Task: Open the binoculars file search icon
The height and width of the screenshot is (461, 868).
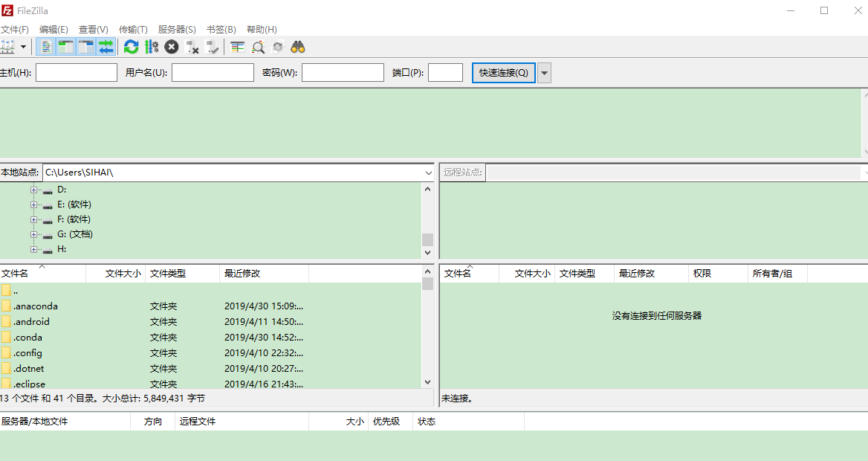Action: [298, 47]
